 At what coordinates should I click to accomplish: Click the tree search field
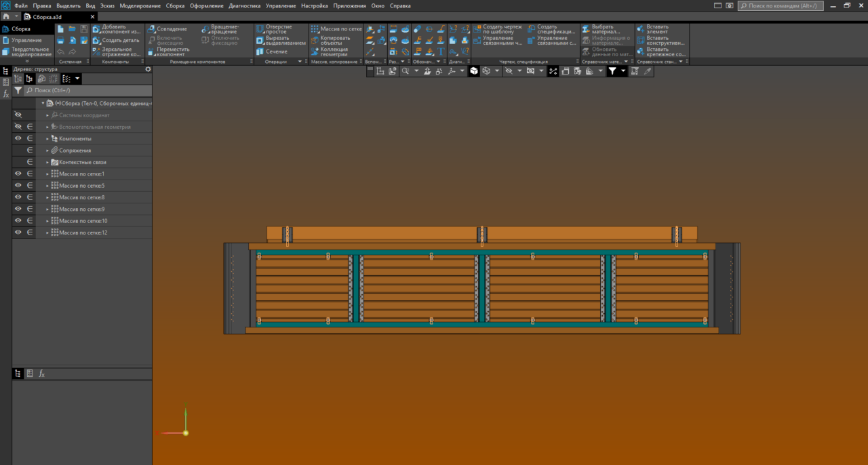coord(87,90)
